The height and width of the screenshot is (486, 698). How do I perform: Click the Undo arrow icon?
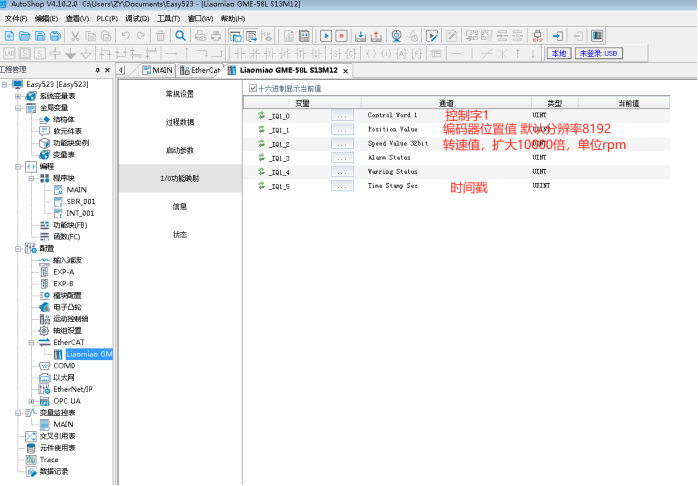(126, 36)
